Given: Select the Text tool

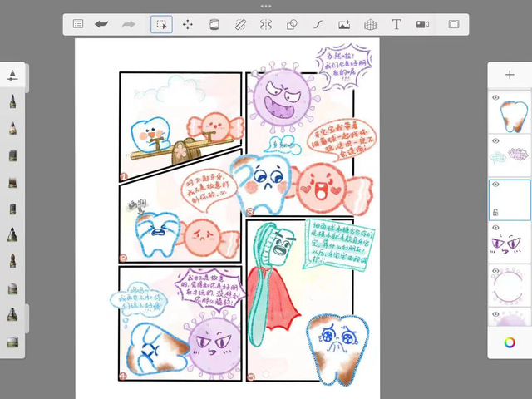Looking at the screenshot, I should [397, 25].
